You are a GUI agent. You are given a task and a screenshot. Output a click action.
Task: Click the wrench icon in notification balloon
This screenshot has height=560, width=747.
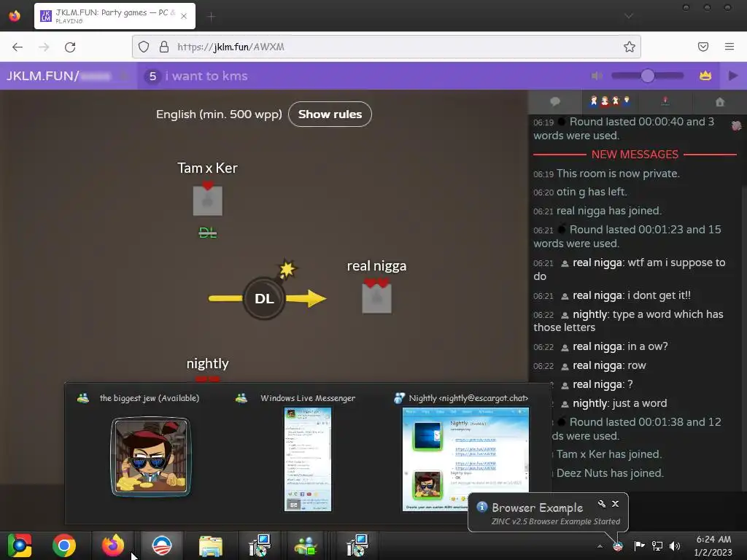(602, 503)
